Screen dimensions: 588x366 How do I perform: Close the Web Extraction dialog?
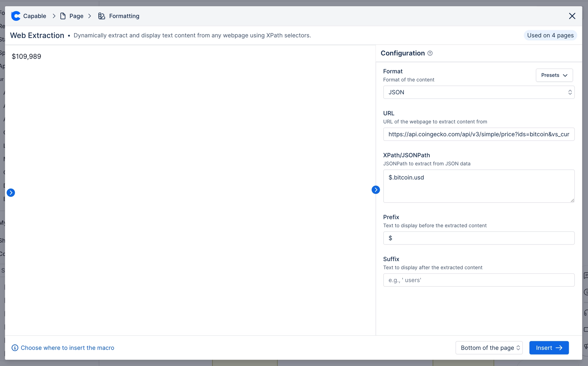coord(572,16)
